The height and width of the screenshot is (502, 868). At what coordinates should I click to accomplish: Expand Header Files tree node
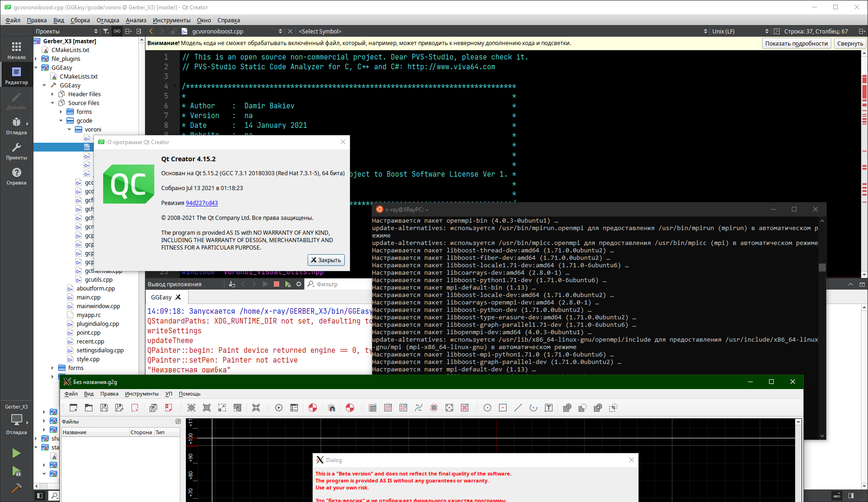pos(53,94)
